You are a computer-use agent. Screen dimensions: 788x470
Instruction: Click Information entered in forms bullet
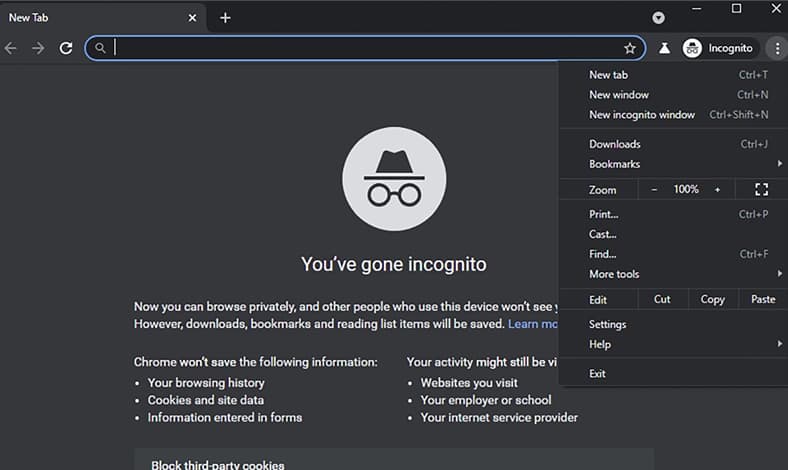click(x=225, y=418)
